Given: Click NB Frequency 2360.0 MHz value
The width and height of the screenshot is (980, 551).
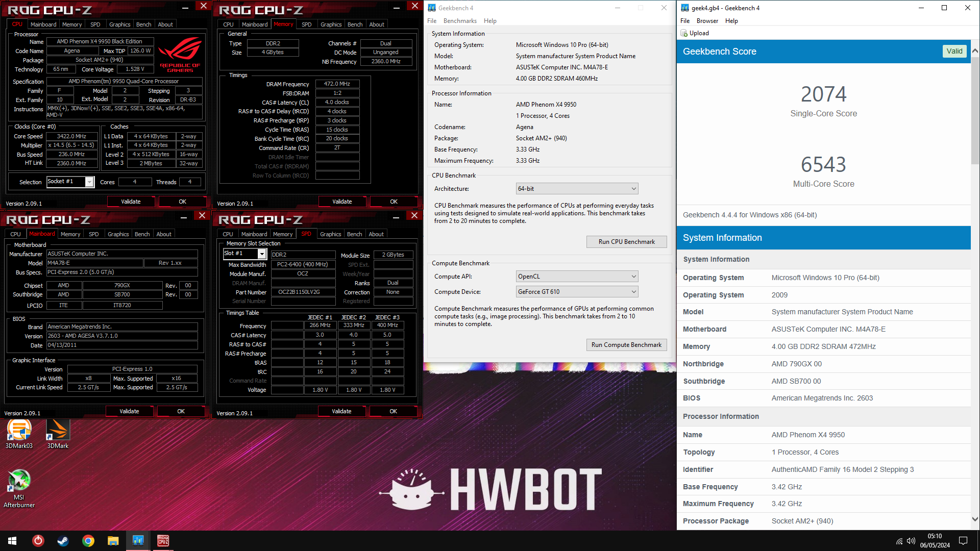Looking at the screenshot, I should pyautogui.click(x=386, y=61).
